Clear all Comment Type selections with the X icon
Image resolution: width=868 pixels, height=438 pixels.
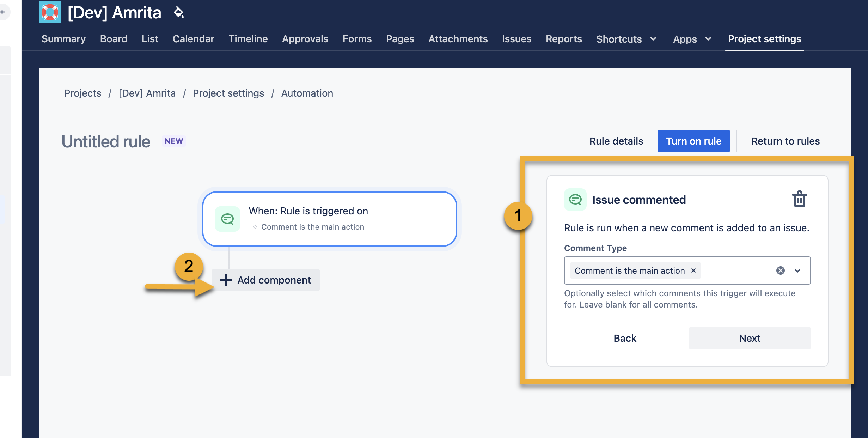[x=781, y=270]
